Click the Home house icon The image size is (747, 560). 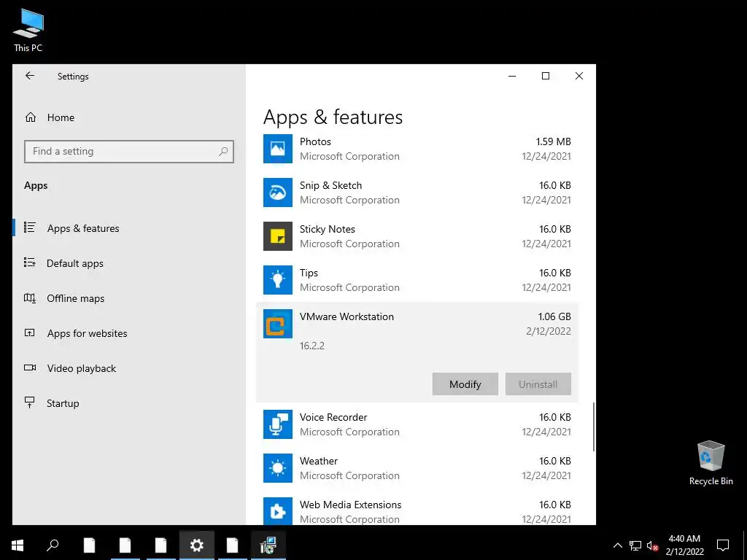pyautogui.click(x=31, y=117)
